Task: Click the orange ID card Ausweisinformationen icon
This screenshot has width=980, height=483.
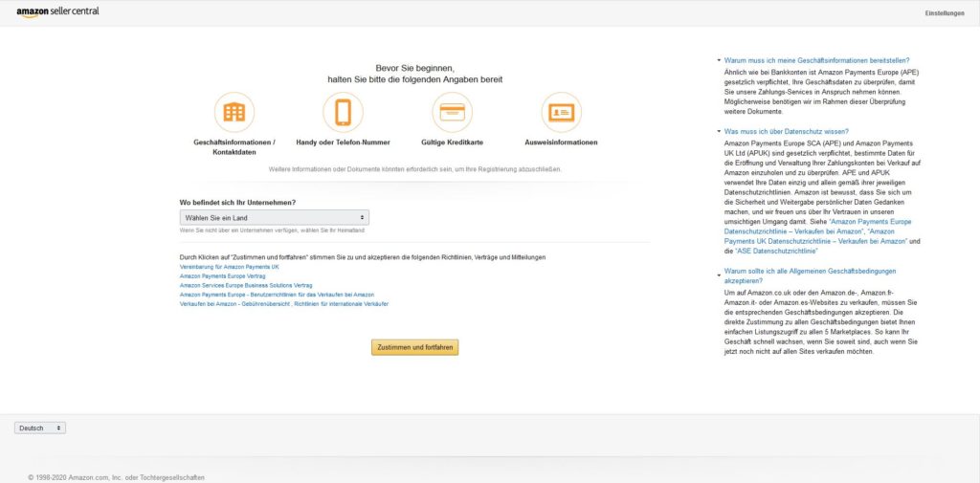Action: (x=561, y=113)
